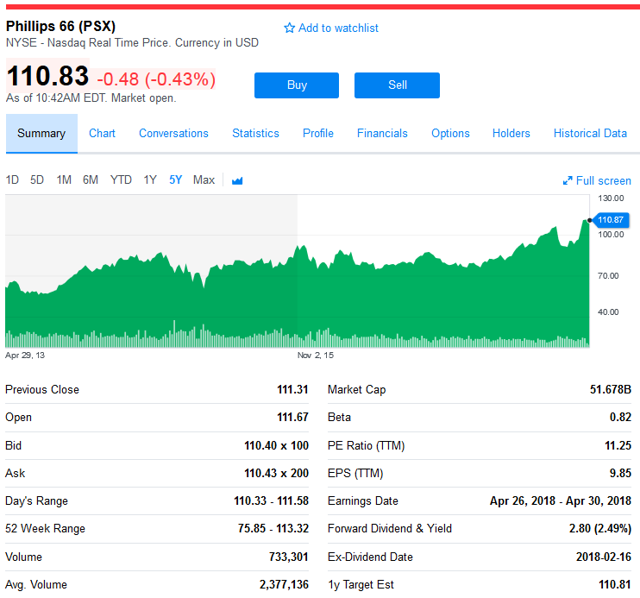Open chart in Full screen

pos(597,180)
